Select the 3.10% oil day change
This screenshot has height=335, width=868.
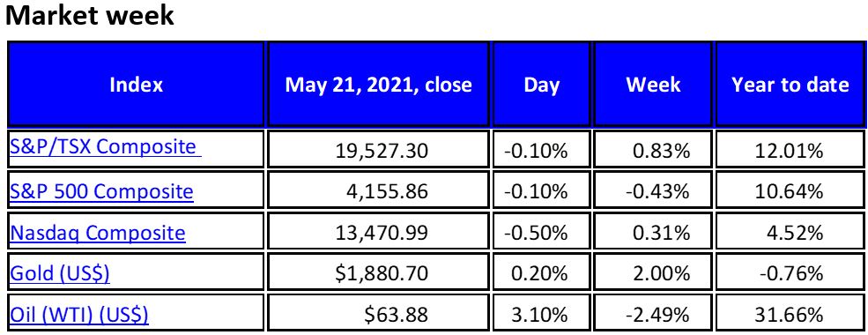[x=541, y=315]
